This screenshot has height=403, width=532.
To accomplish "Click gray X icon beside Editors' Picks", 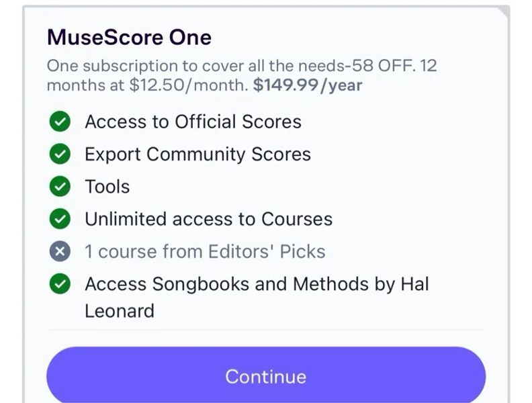I will (x=60, y=251).
